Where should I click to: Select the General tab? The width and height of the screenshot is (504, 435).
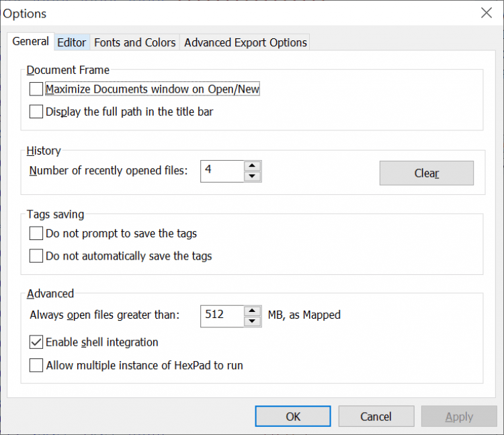(30, 42)
